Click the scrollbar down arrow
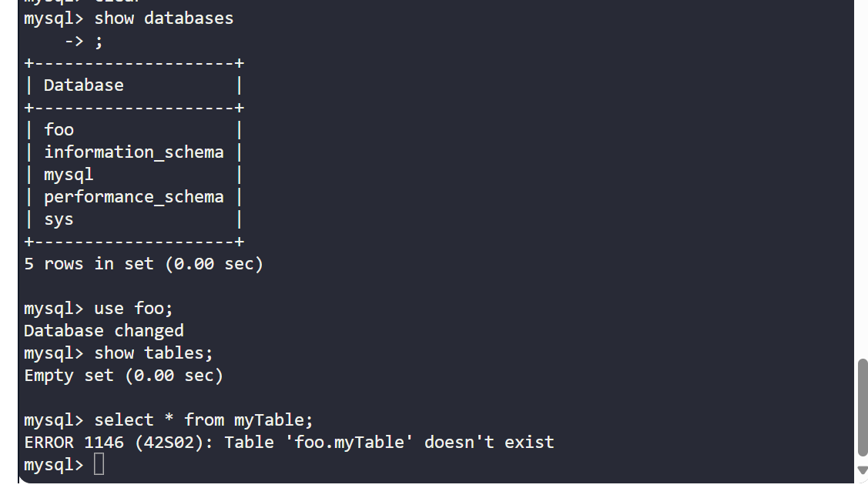 [862, 470]
